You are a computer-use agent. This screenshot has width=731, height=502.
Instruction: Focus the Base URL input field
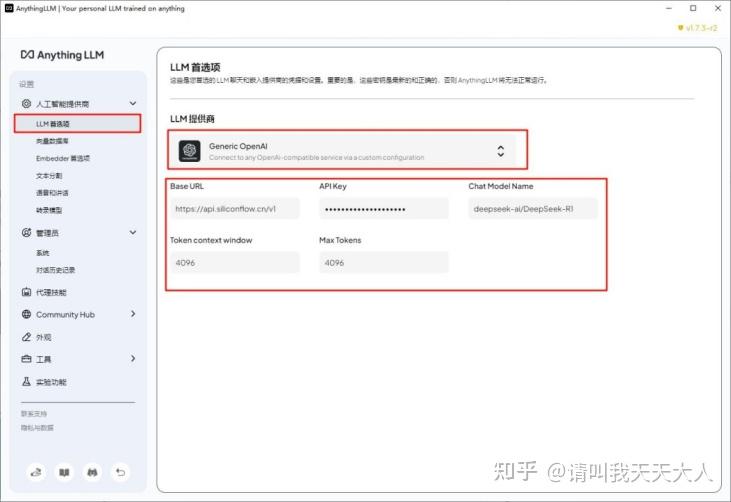(x=235, y=209)
